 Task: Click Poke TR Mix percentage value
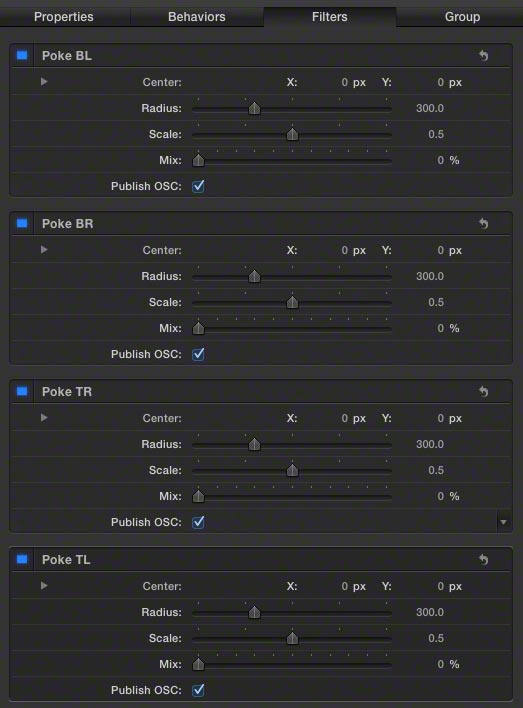(x=440, y=496)
